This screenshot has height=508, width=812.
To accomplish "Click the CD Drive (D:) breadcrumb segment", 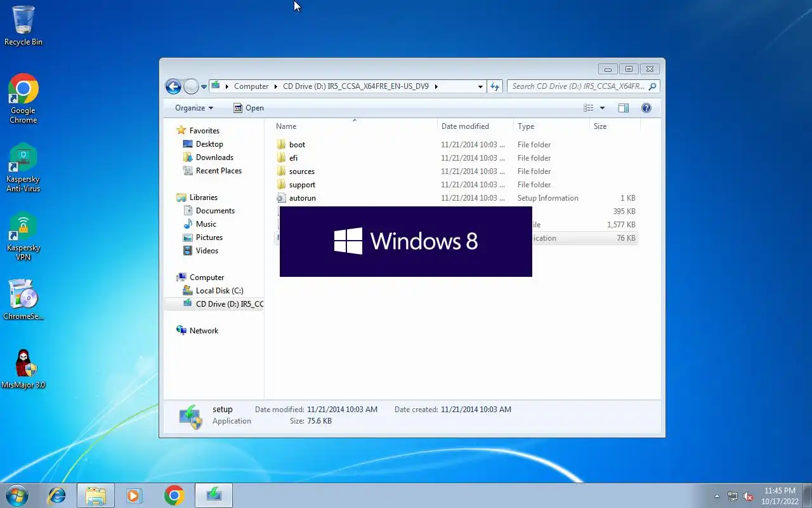I will (356, 86).
